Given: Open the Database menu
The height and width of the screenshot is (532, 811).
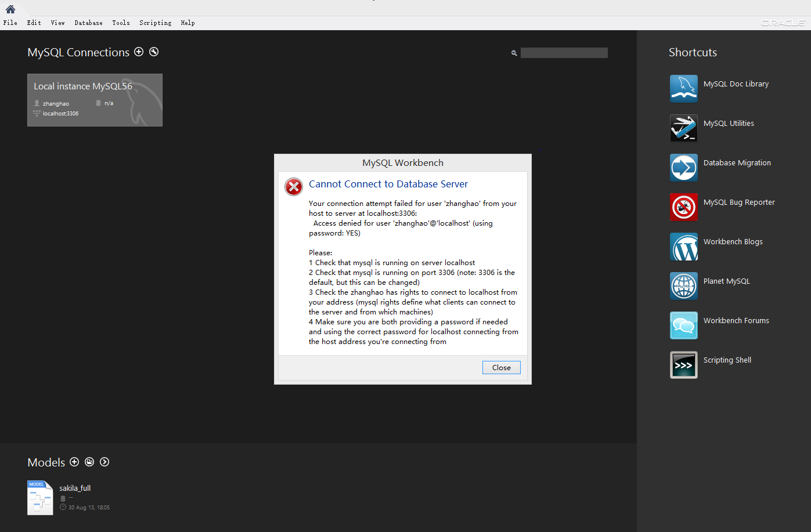Looking at the screenshot, I should (x=89, y=23).
